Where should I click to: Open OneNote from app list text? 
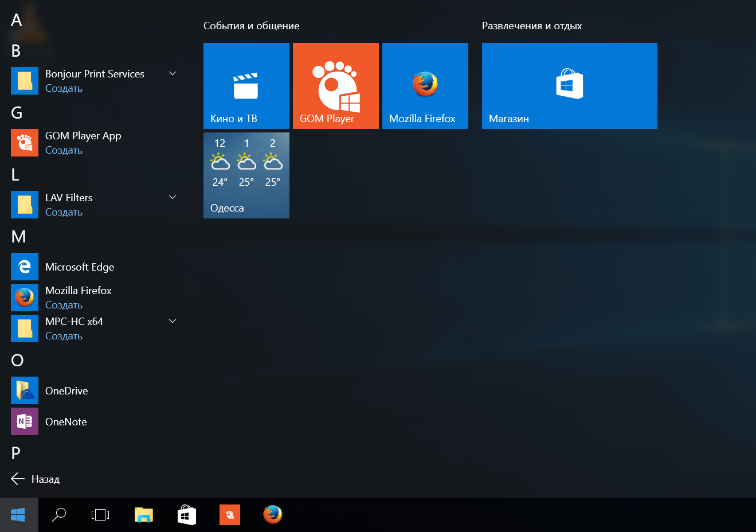pyautogui.click(x=66, y=422)
